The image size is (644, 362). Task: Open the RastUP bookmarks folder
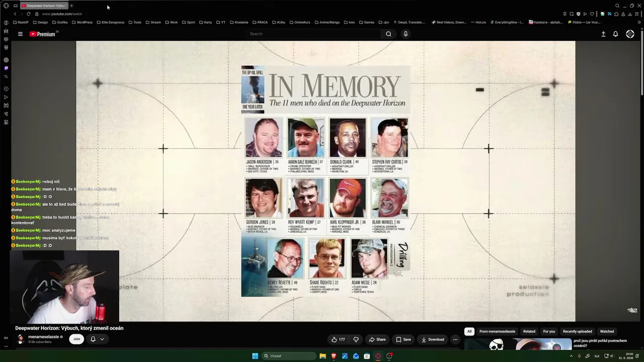pyautogui.click(x=21, y=22)
